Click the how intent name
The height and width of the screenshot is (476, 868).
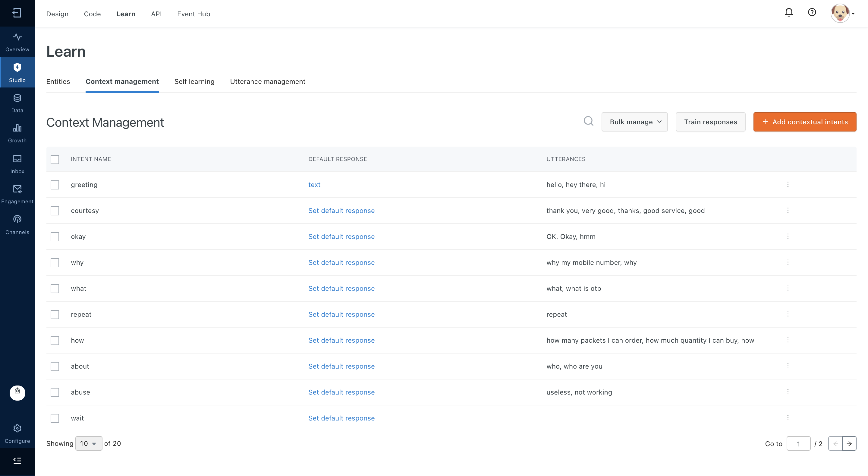click(x=77, y=340)
